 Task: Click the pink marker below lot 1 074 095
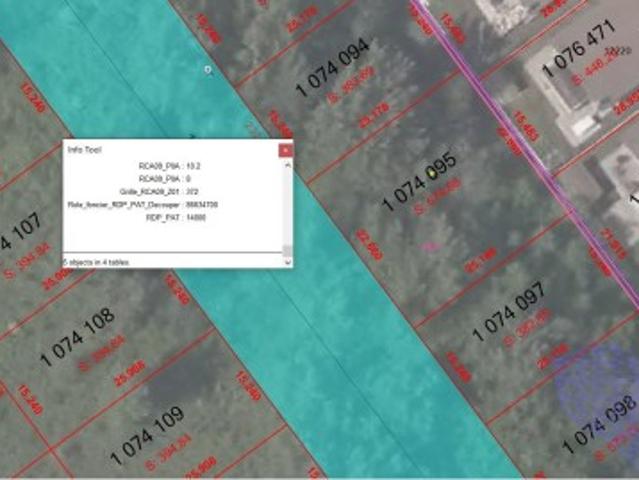coord(430,246)
